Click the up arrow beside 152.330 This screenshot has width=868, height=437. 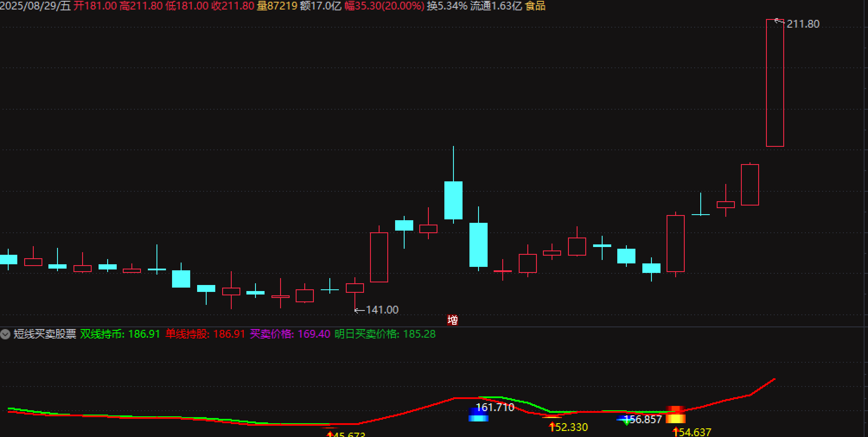pyautogui.click(x=552, y=427)
